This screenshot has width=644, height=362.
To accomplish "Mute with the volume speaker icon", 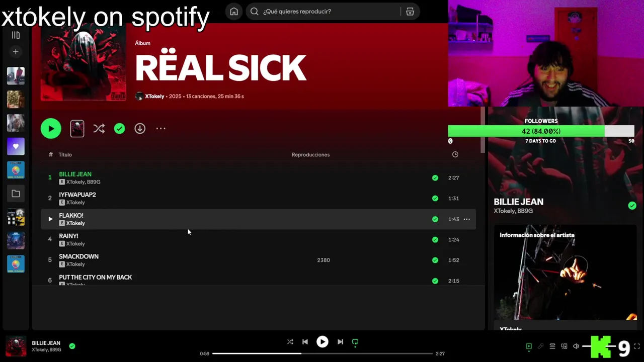I will point(576,346).
